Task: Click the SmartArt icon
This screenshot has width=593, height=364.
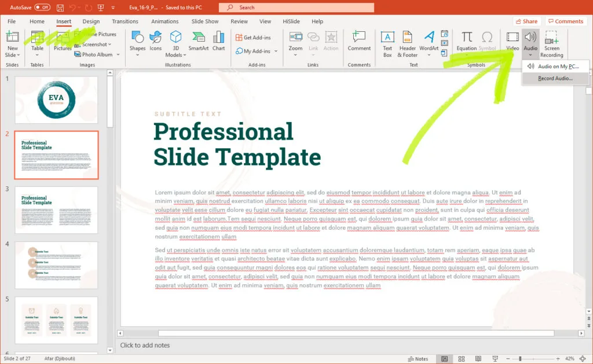Action: pos(199,37)
